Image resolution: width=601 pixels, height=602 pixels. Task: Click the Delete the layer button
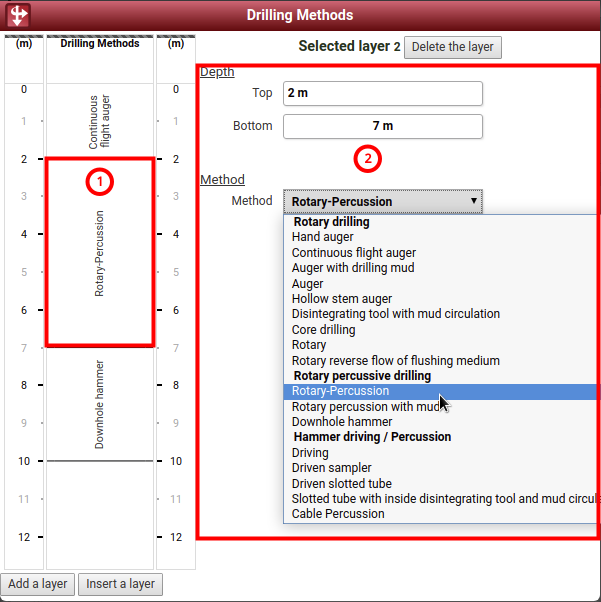tap(452, 47)
